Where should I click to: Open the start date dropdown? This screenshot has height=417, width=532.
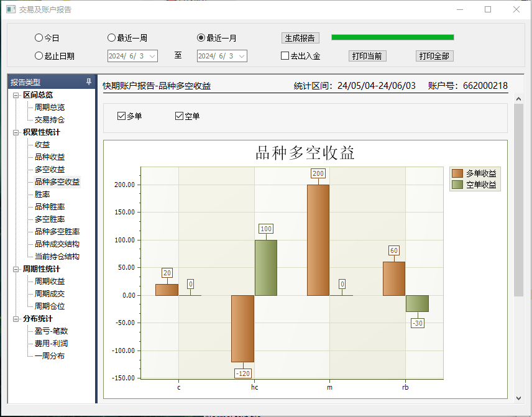(x=152, y=56)
